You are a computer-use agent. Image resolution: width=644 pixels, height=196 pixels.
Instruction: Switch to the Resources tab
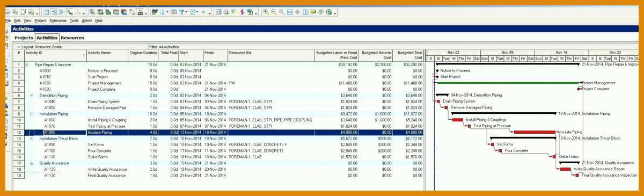(x=72, y=38)
